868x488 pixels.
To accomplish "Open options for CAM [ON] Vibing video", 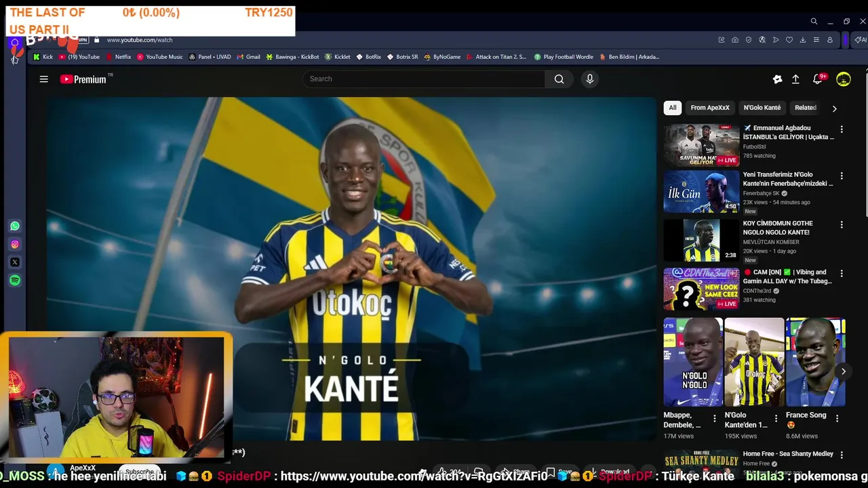I will click(x=842, y=273).
